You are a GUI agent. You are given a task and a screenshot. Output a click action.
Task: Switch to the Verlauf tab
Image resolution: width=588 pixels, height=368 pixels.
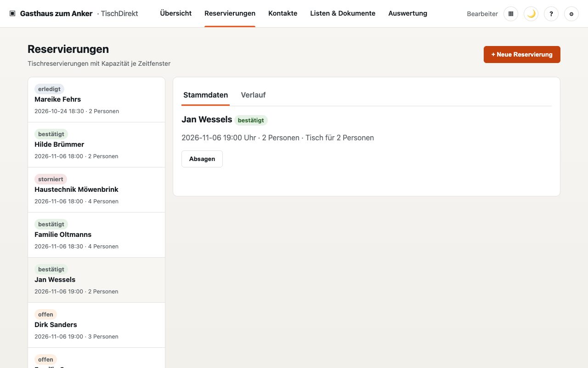pyautogui.click(x=253, y=95)
